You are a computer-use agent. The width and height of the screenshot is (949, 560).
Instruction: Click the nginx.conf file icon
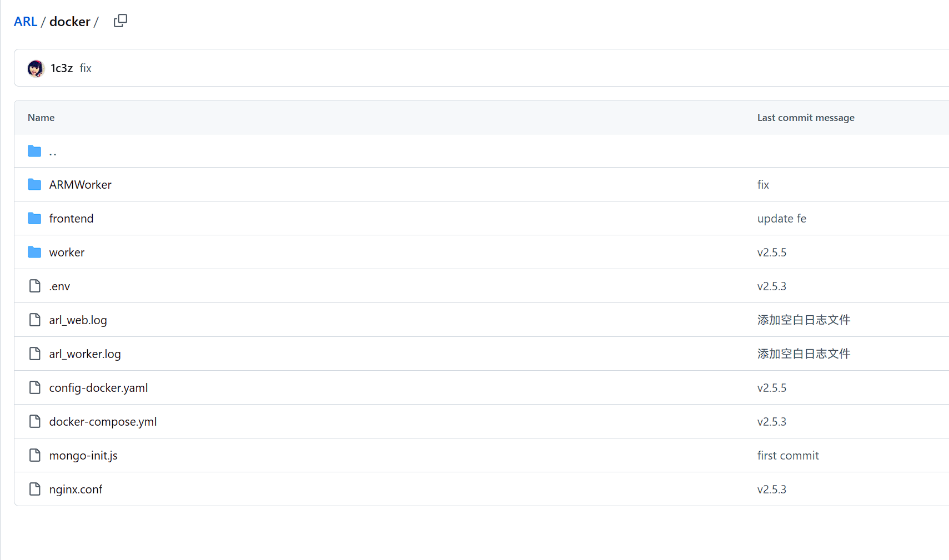[34, 489]
